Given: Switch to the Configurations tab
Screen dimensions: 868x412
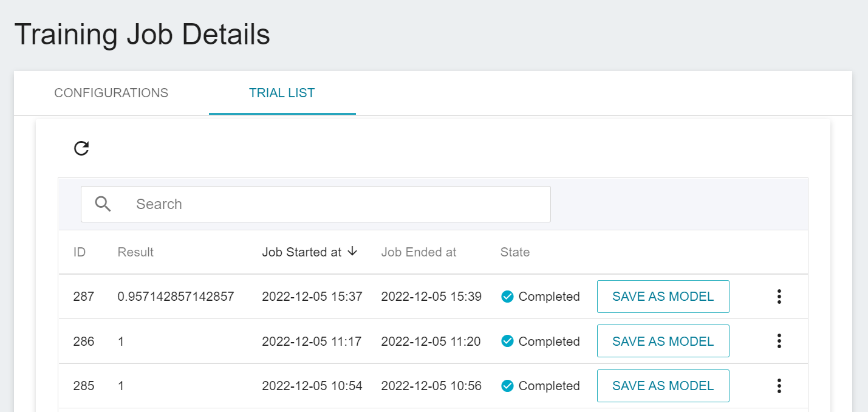Looking at the screenshot, I should click(x=111, y=93).
